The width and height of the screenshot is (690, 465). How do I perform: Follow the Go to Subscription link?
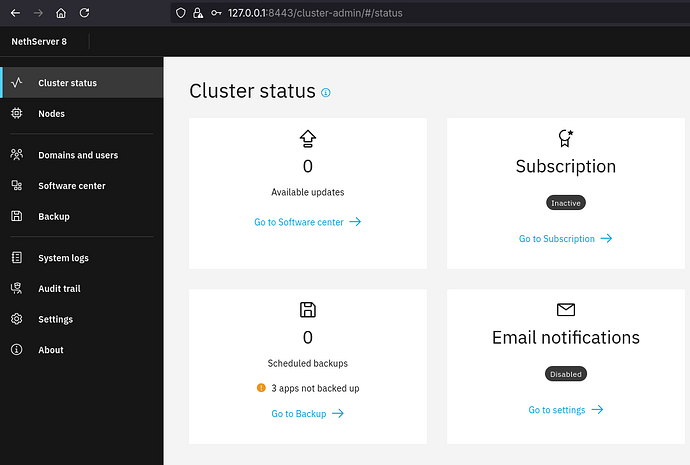tap(565, 239)
